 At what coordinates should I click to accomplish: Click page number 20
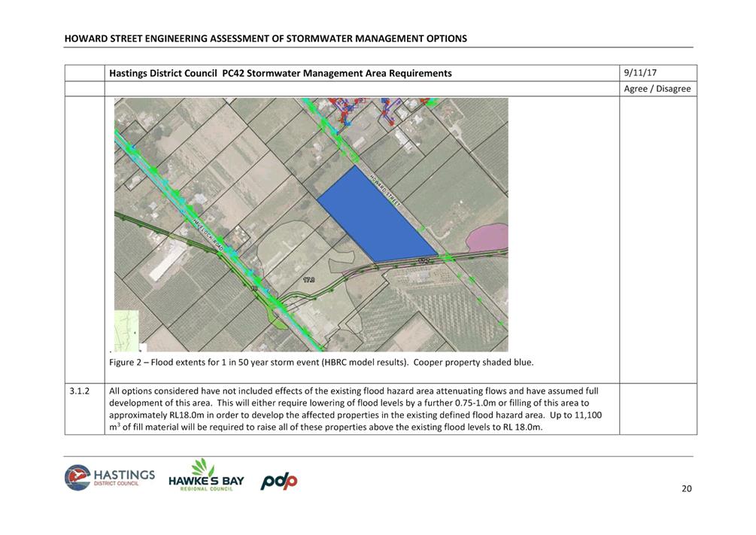click(687, 488)
